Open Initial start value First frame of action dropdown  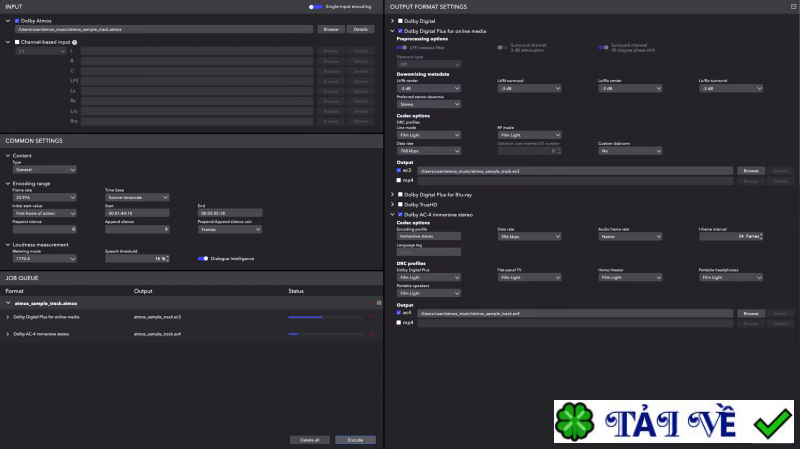point(44,213)
